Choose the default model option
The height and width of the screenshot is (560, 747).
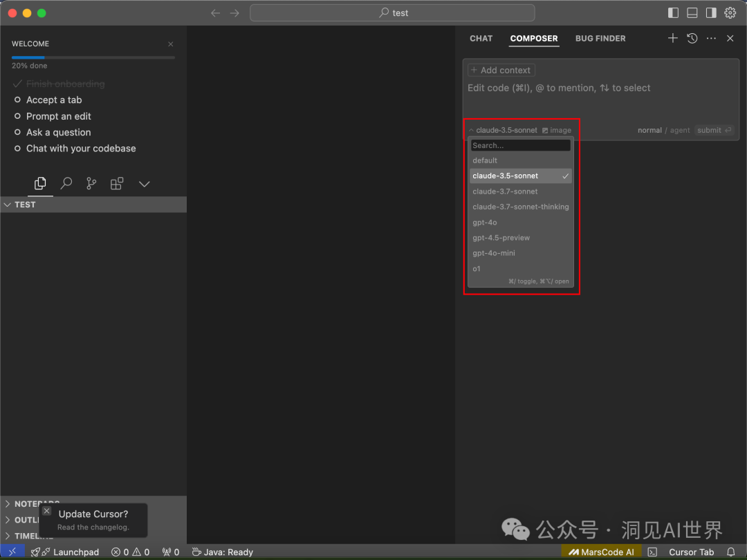point(521,160)
